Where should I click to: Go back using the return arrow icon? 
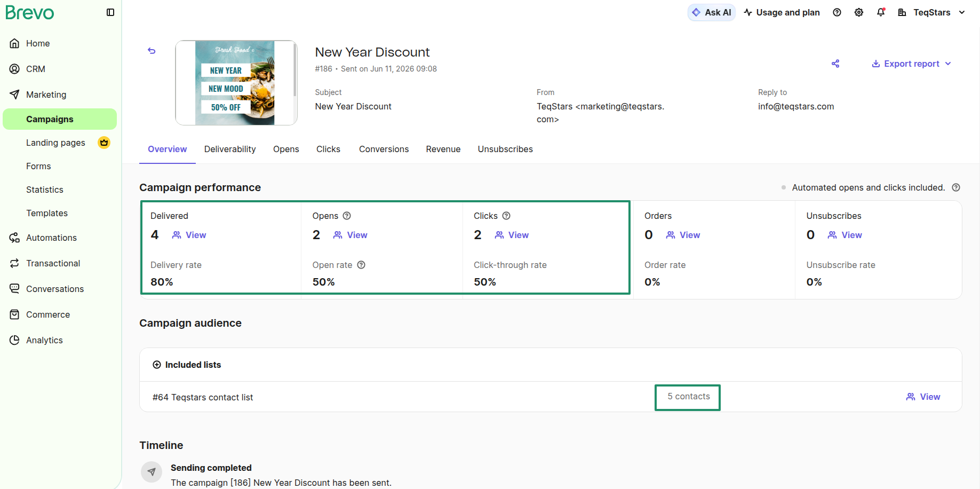(x=152, y=51)
